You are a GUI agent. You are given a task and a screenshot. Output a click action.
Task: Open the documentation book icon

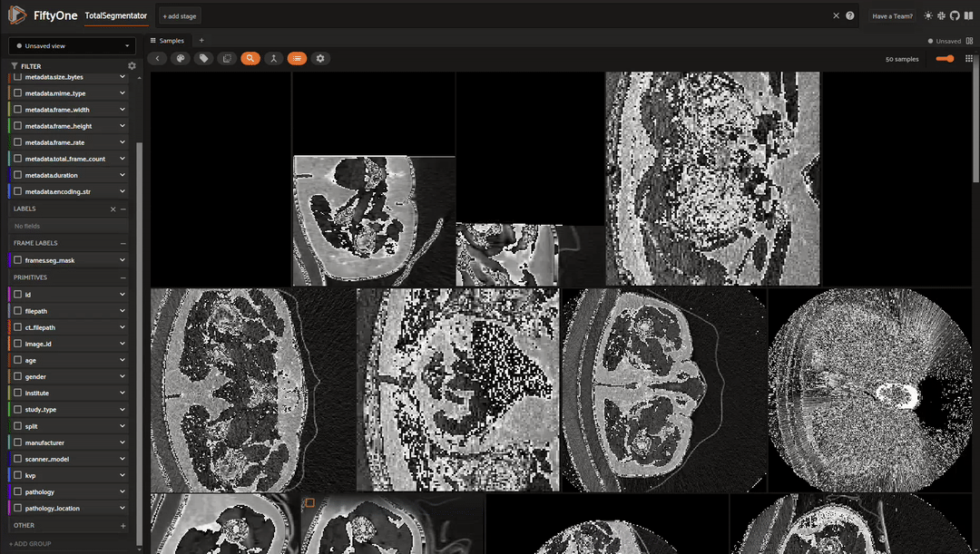coord(968,15)
